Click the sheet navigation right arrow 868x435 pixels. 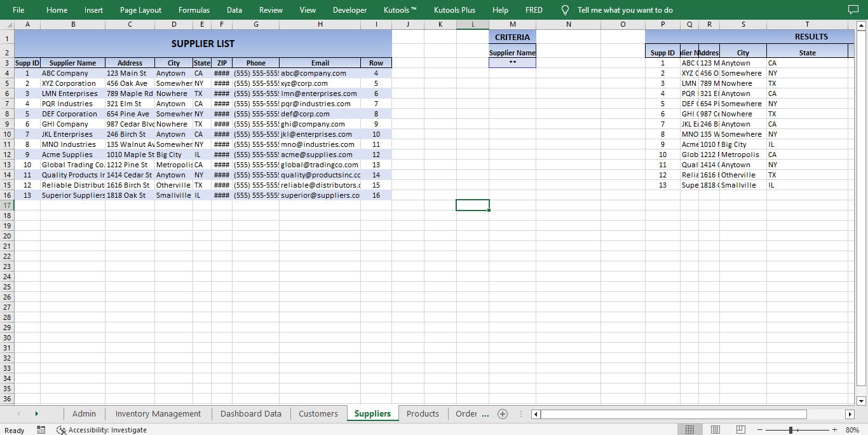tap(37, 413)
